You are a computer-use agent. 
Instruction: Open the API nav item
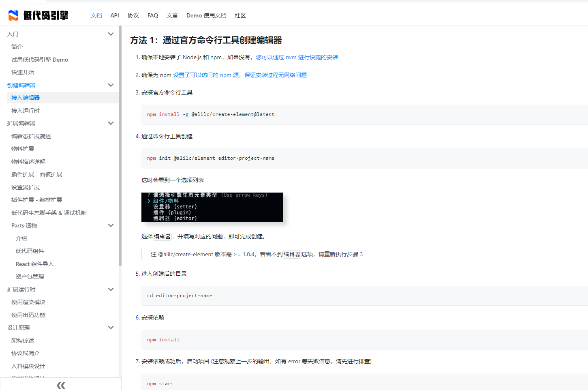pyautogui.click(x=115, y=15)
